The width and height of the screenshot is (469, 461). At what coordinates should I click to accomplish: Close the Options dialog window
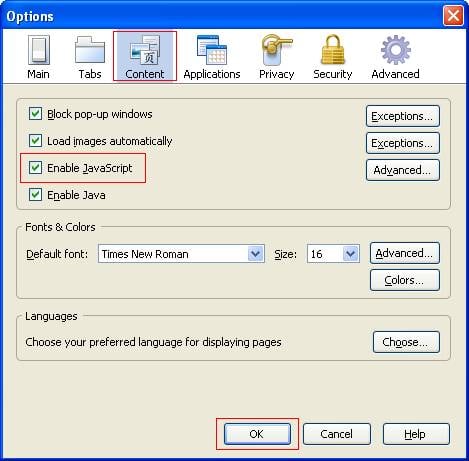[453, 15]
